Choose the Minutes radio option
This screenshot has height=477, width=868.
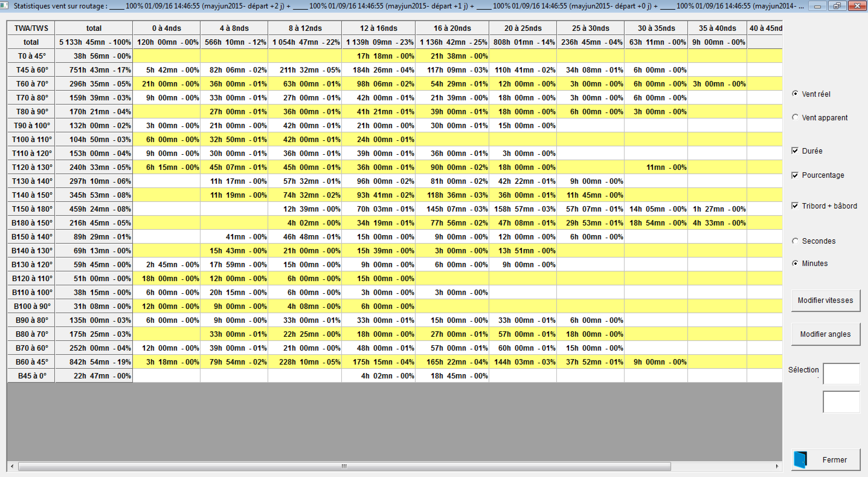click(x=795, y=263)
